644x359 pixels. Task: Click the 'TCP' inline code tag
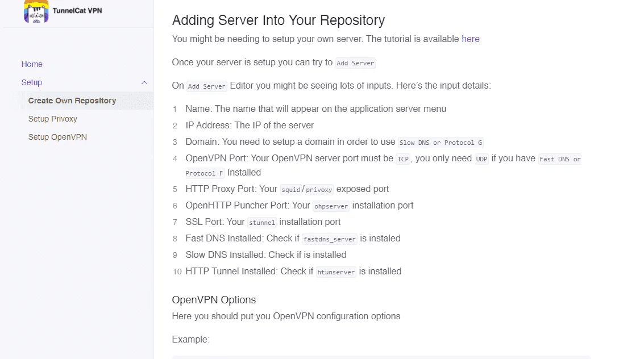(x=403, y=159)
